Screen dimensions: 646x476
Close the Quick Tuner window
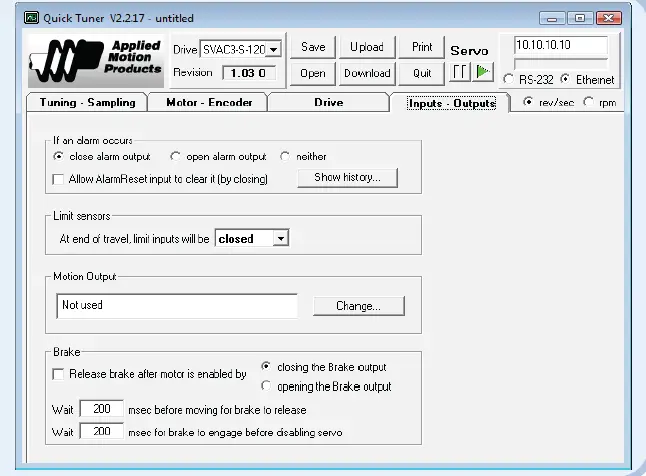coord(608,18)
